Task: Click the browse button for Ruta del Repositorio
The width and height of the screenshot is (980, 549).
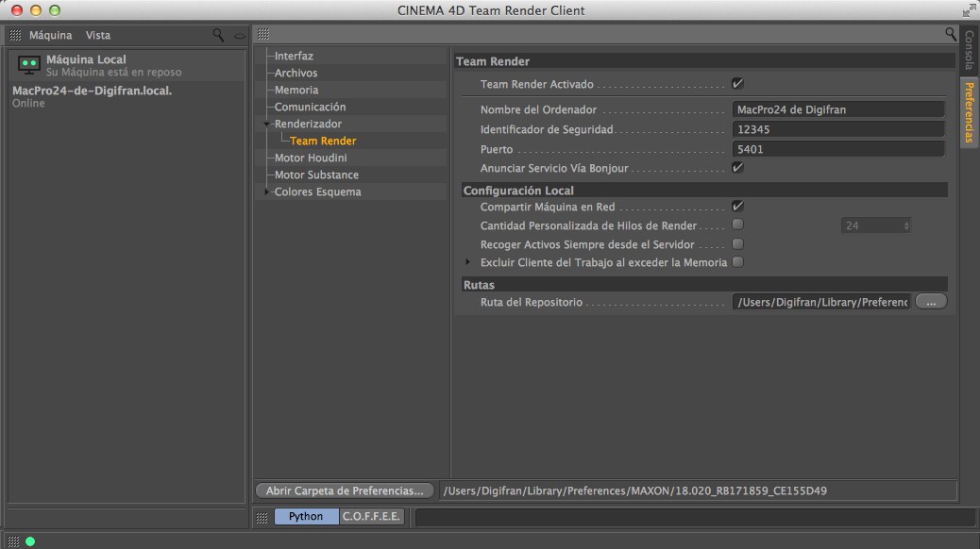Action: point(931,302)
